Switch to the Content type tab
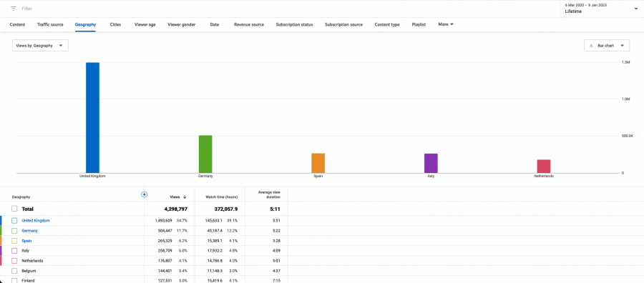Image resolution: width=644 pixels, height=283 pixels. pos(387,24)
